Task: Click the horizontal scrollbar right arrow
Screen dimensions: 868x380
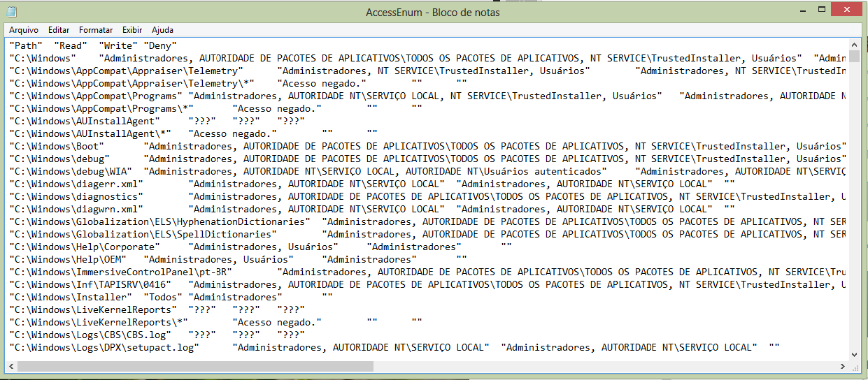Action: [x=843, y=366]
